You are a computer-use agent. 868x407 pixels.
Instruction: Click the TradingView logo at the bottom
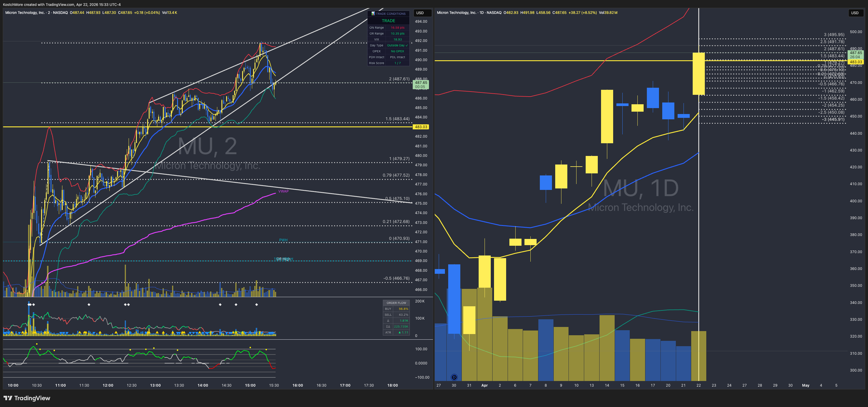[x=27, y=398]
